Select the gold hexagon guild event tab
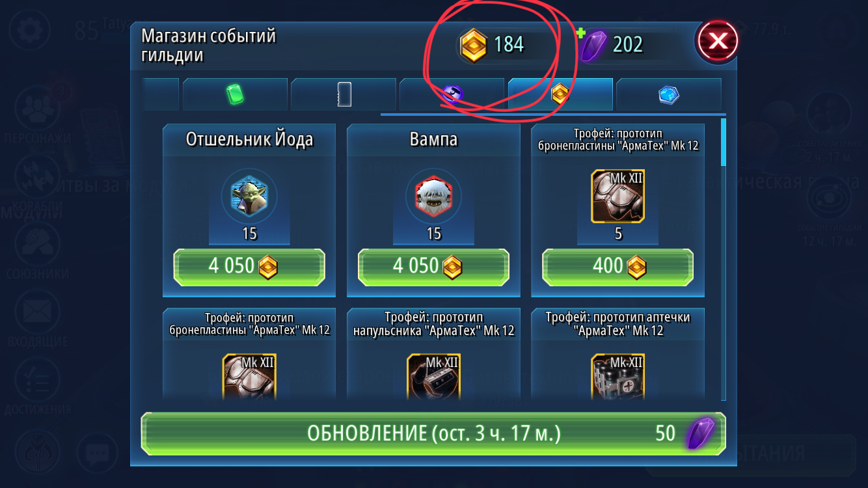This screenshot has height=488, width=868. 560,94
